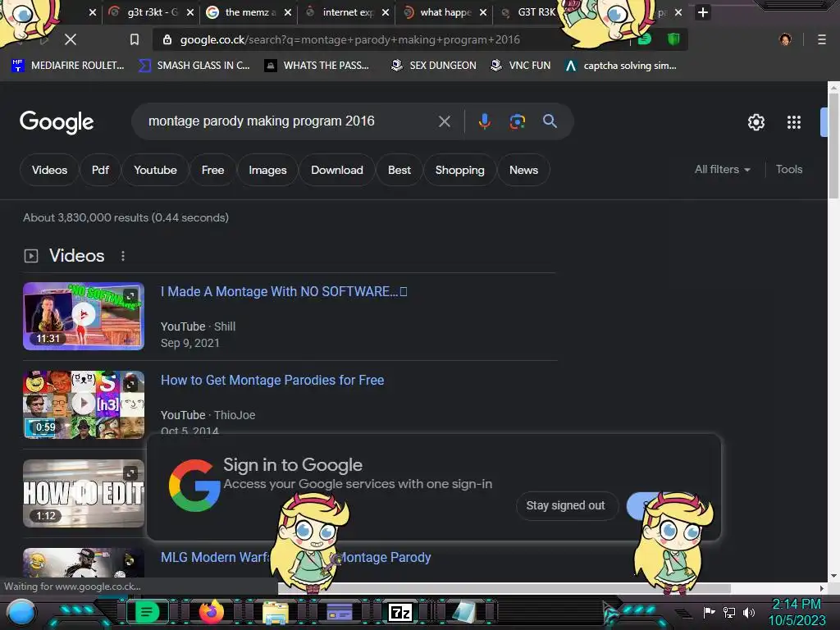
Task: Open 7-Zip from the taskbar
Action: point(400,612)
